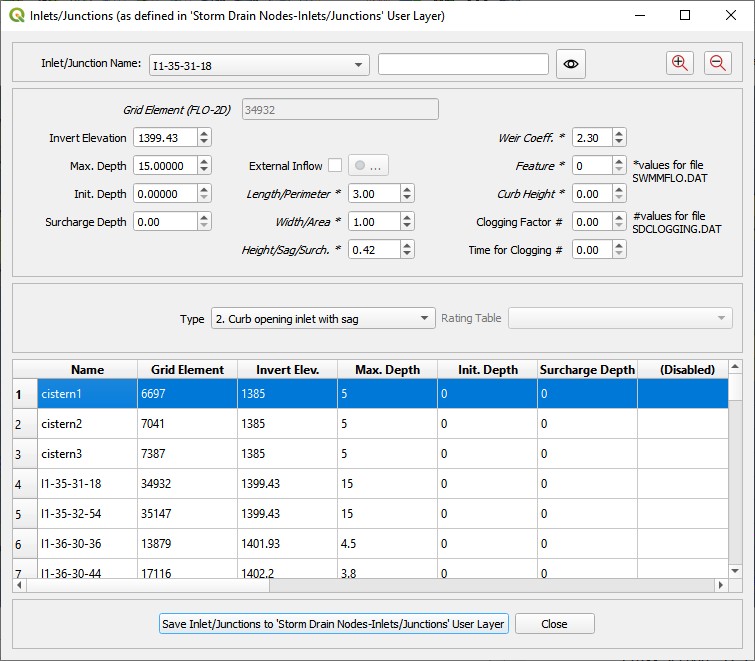Select row I1-36-30-36 in the table
The height and width of the screenshot is (661, 755).
88,544
